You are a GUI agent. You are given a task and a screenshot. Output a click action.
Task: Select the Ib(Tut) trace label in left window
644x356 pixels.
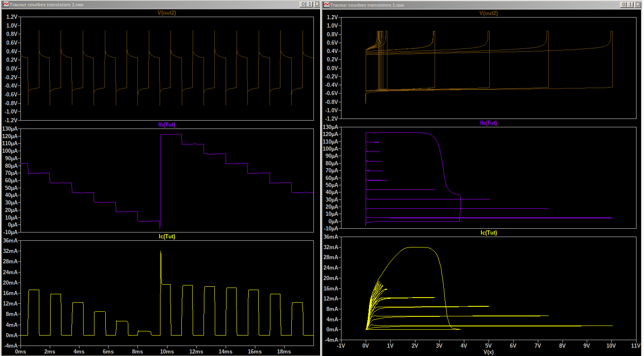(167, 125)
